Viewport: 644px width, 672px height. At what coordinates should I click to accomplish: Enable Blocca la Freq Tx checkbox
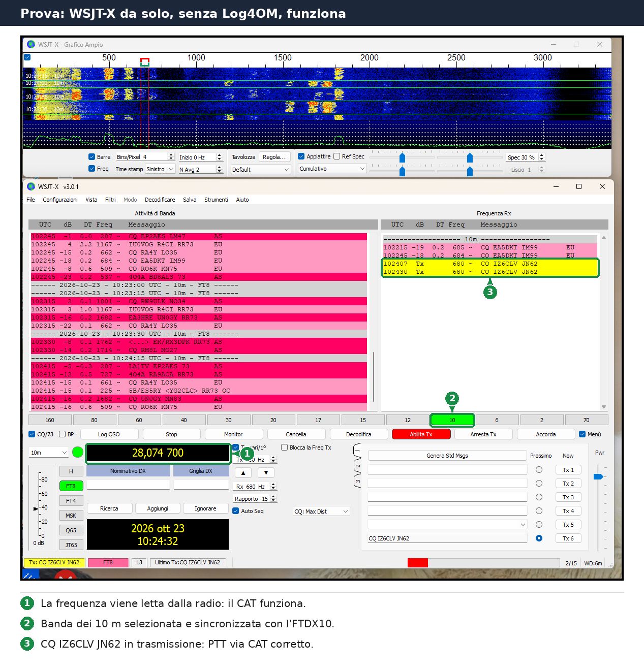tap(285, 447)
